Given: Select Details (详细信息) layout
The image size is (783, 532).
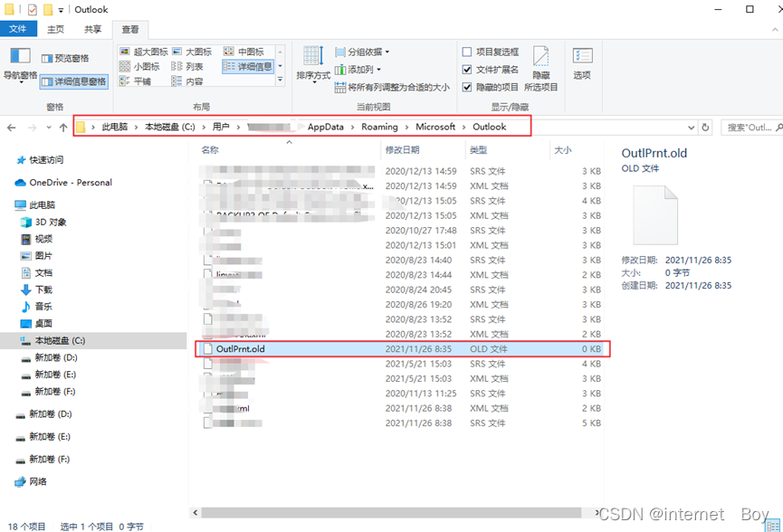Looking at the screenshot, I should [248, 66].
